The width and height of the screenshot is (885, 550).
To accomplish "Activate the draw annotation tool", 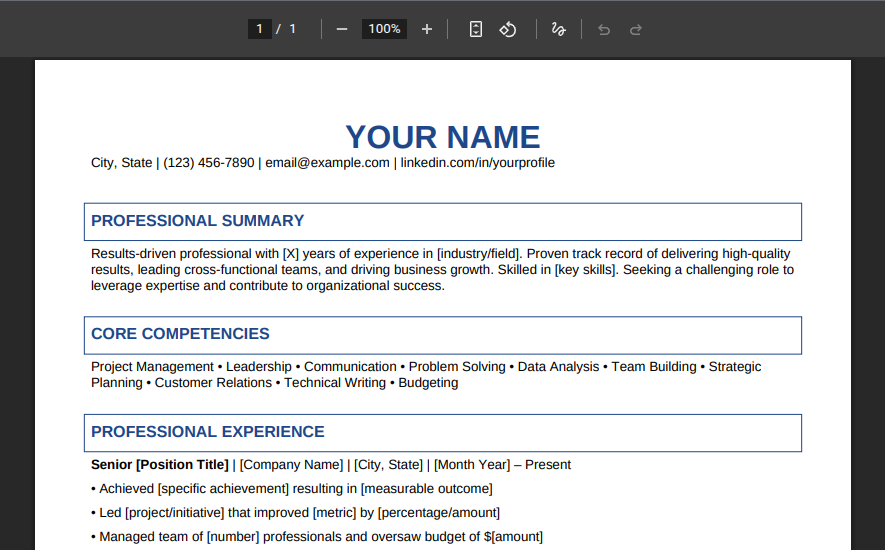I will (559, 29).
